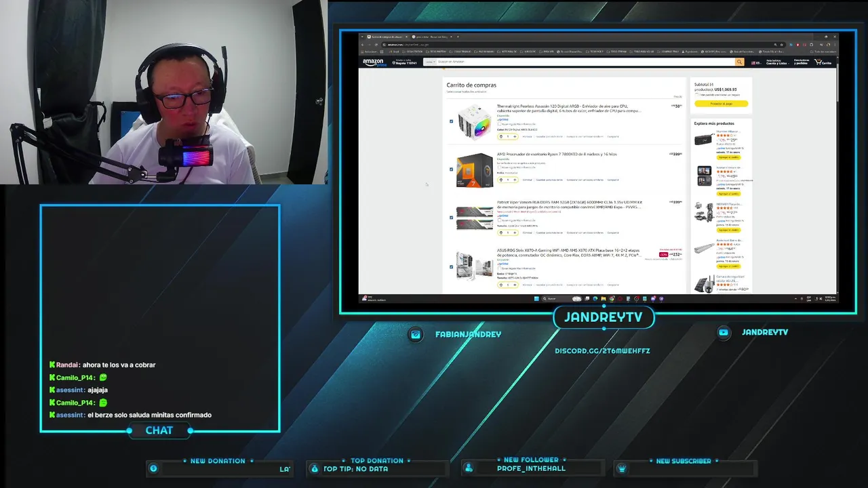Uncheck the AMD Ryzen 7 7800X3D item checkbox
Screen dimensions: 868x488
452,169
